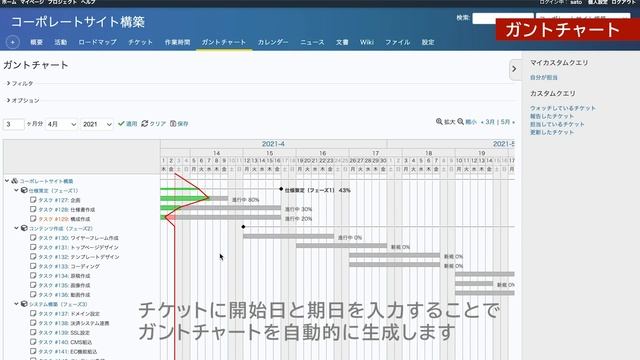640x360 pixels.
Task: Click the project icon beside コーポレートサイト構築 in the tree
Action: tap(15, 181)
